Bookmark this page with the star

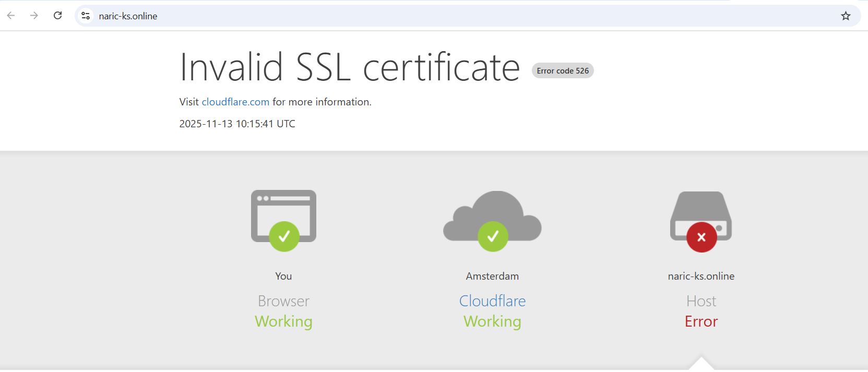click(846, 16)
